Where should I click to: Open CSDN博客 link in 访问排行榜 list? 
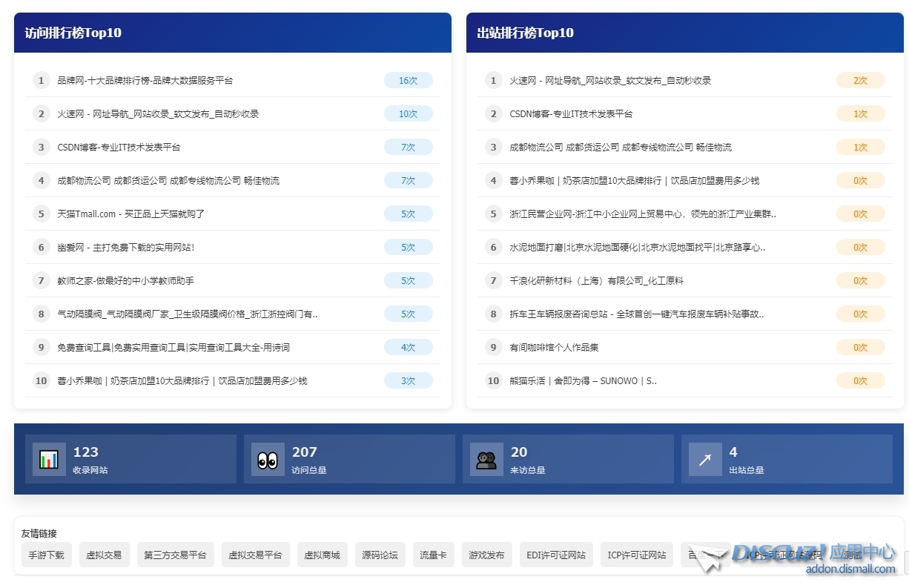tap(119, 147)
